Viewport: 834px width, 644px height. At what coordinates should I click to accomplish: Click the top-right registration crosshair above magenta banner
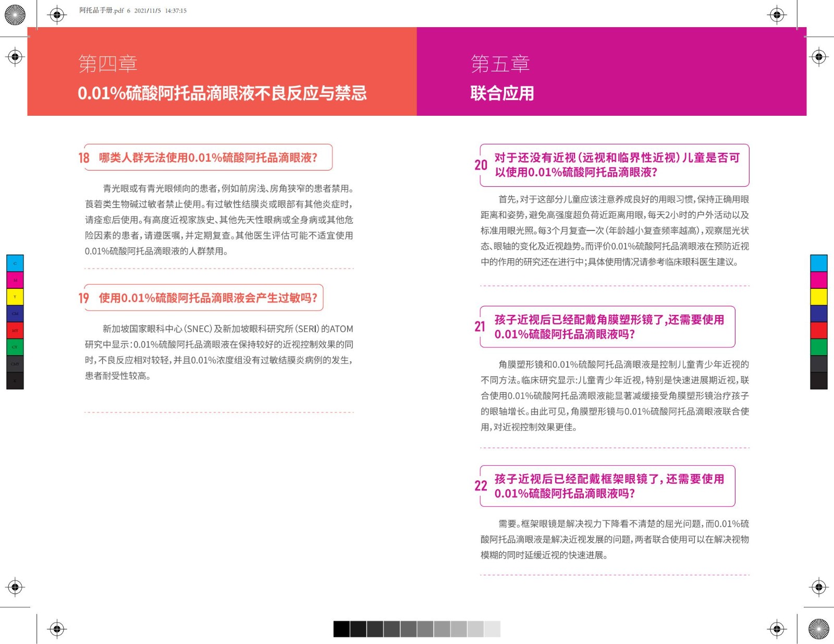[x=777, y=15]
